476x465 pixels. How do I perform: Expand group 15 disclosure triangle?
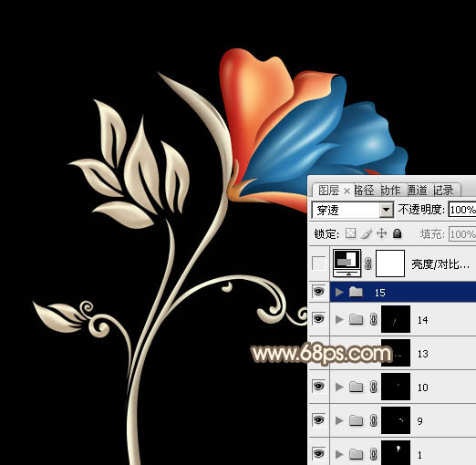pos(339,292)
